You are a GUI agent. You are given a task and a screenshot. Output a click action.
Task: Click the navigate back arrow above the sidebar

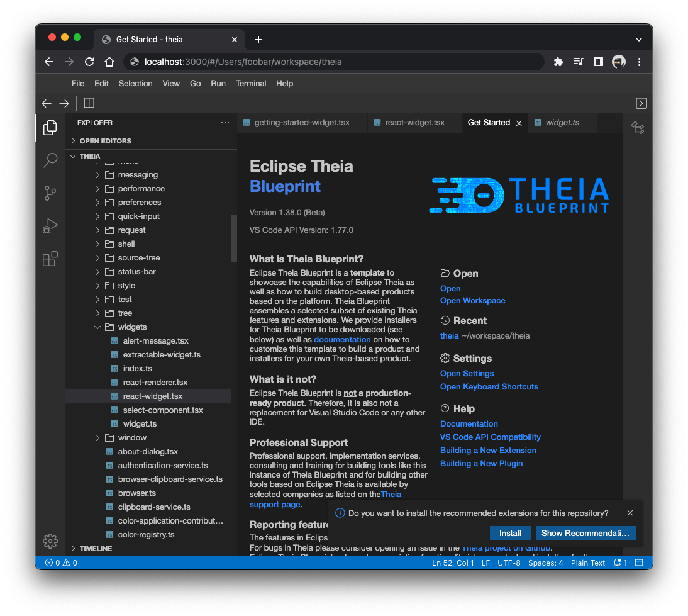(46, 103)
